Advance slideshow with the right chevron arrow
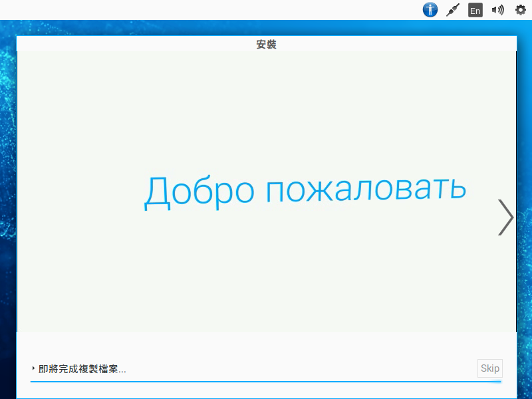 (x=506, y=217)
